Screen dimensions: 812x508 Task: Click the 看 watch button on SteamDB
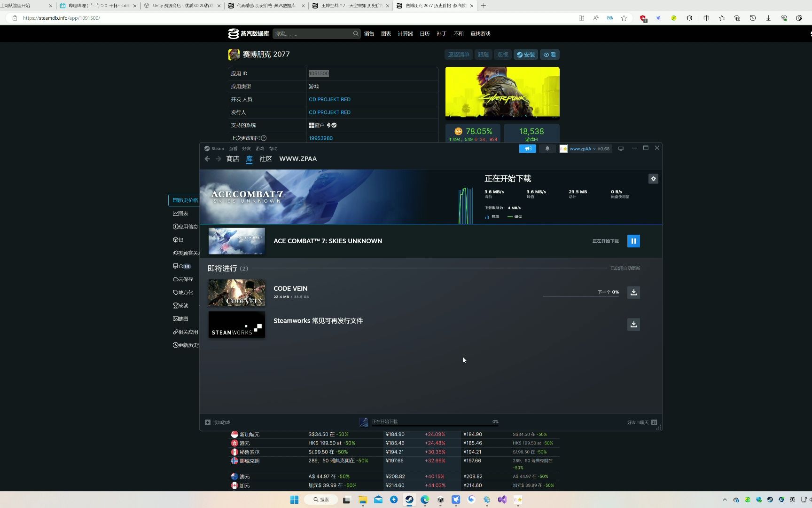550,55
